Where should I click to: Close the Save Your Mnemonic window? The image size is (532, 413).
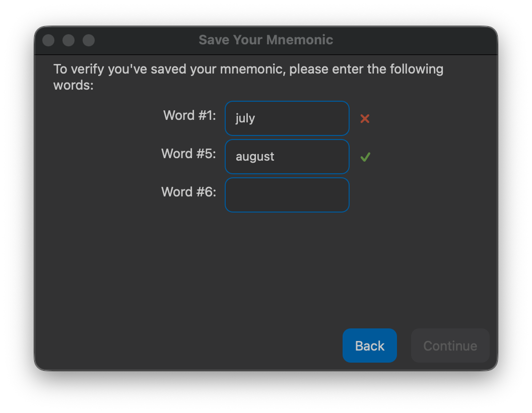coord(48,40)
